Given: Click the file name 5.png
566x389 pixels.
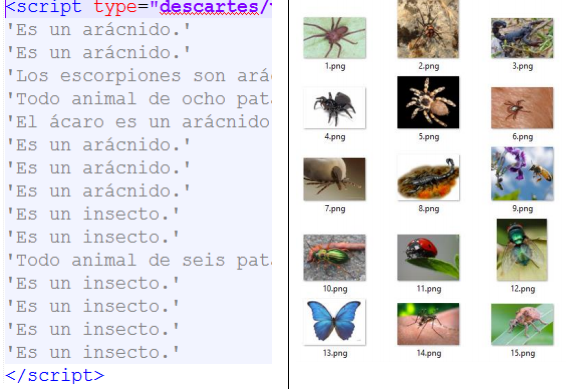Looking at the screenshot, I should (x=429, y=137).
